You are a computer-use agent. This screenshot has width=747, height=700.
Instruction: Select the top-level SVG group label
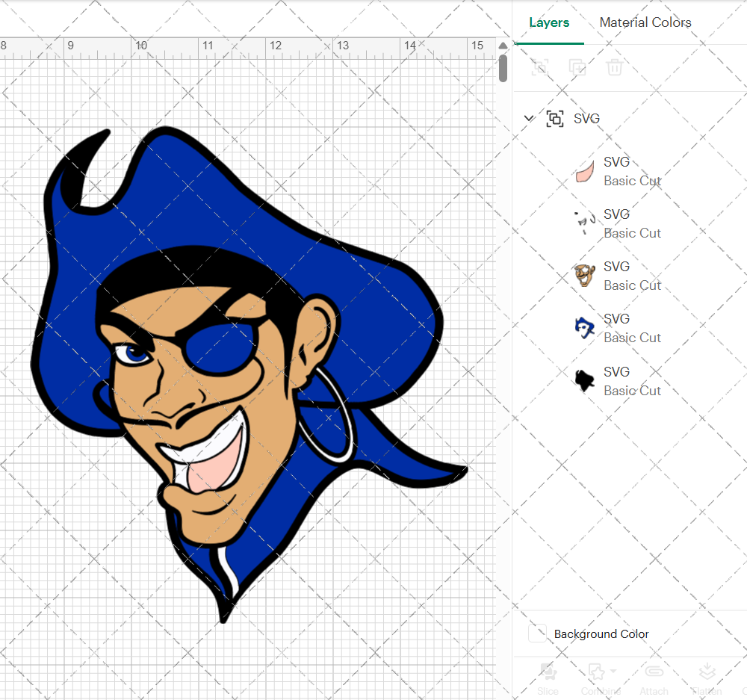point(586,118)
